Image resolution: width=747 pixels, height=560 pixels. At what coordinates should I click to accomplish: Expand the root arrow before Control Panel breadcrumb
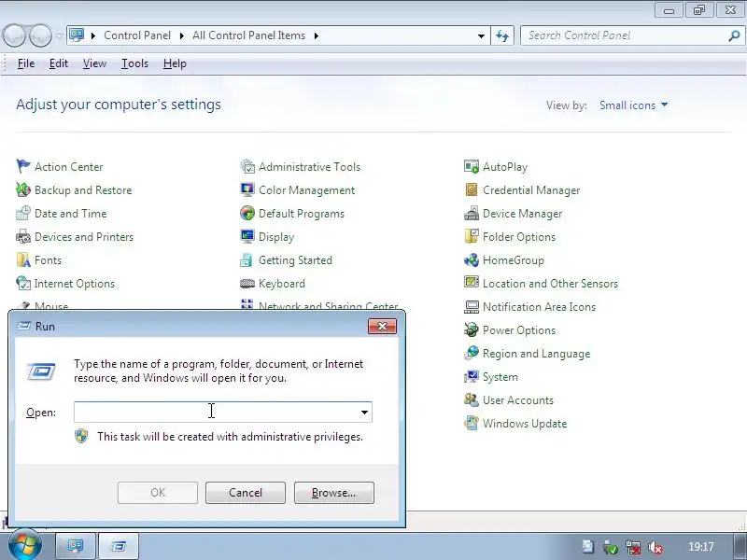[x=92, y=35]
